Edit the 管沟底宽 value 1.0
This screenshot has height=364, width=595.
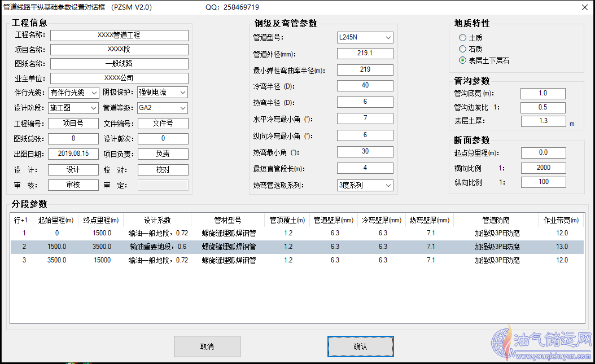(x=542, y=93)
